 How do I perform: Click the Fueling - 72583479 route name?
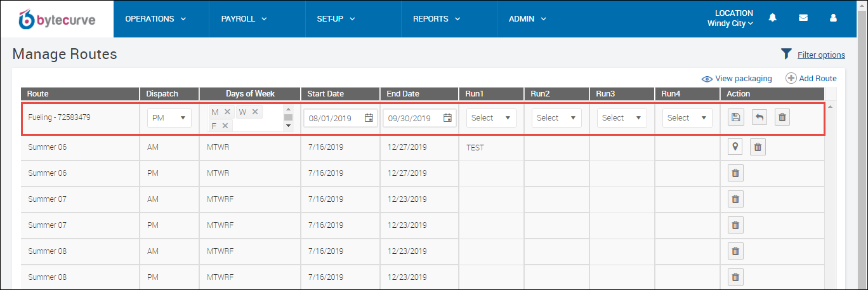(60, 117)
